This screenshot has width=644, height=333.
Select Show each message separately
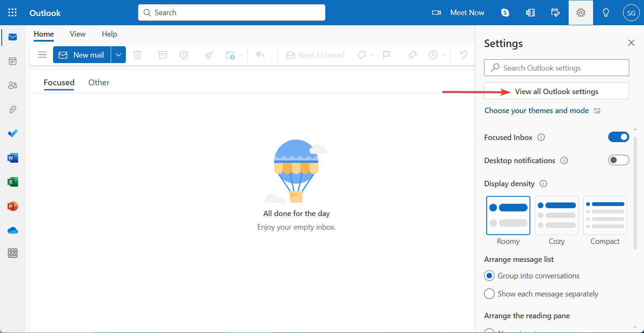tap(489, 293)
